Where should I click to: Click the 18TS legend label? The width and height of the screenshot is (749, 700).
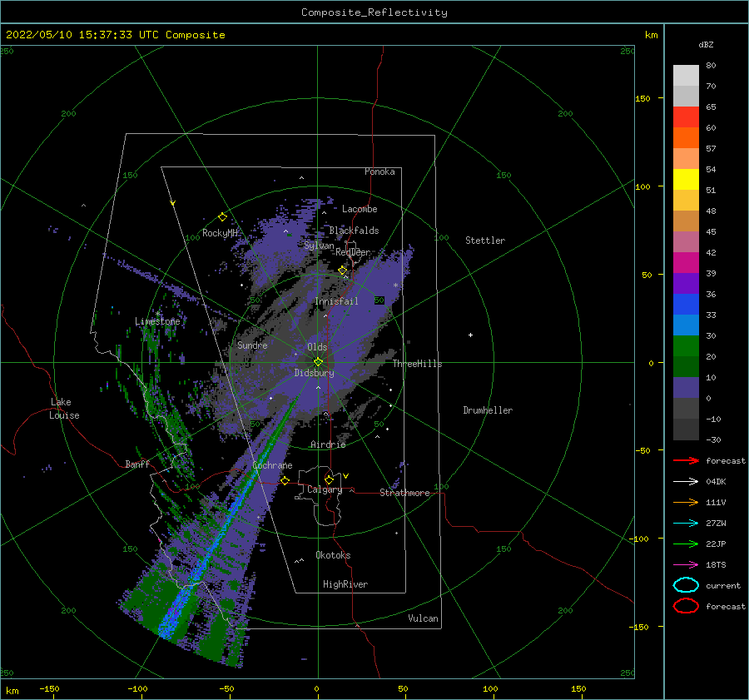(x=716, y=565)
